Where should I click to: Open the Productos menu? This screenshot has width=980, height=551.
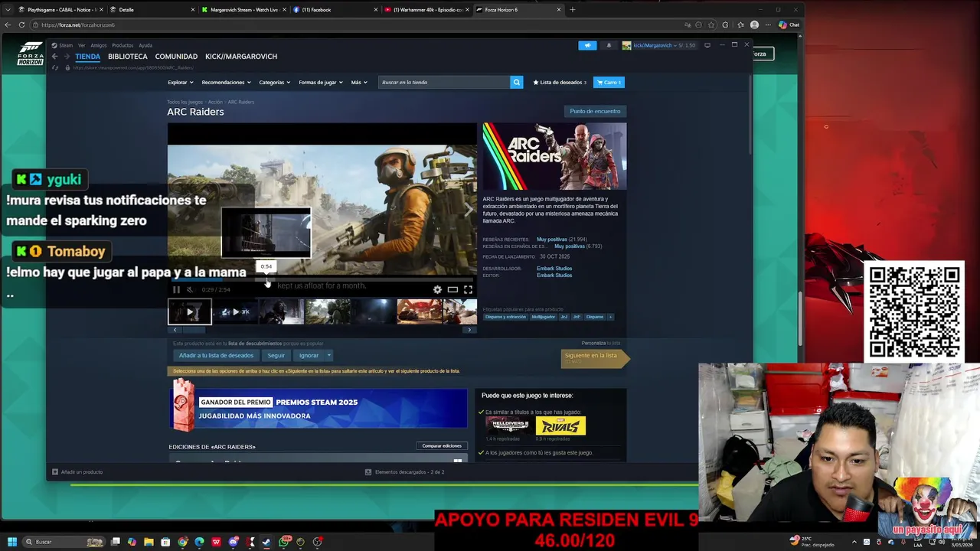coord(122,45)
